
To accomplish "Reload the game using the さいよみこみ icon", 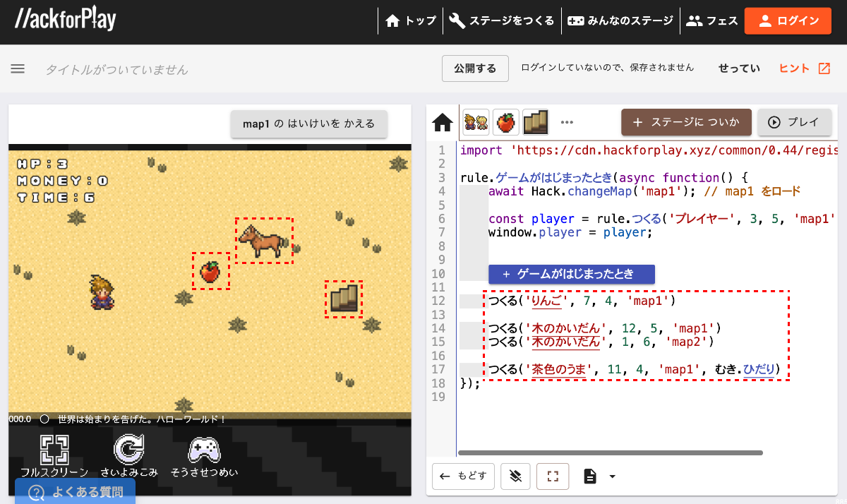I will (x=128, y=450).
